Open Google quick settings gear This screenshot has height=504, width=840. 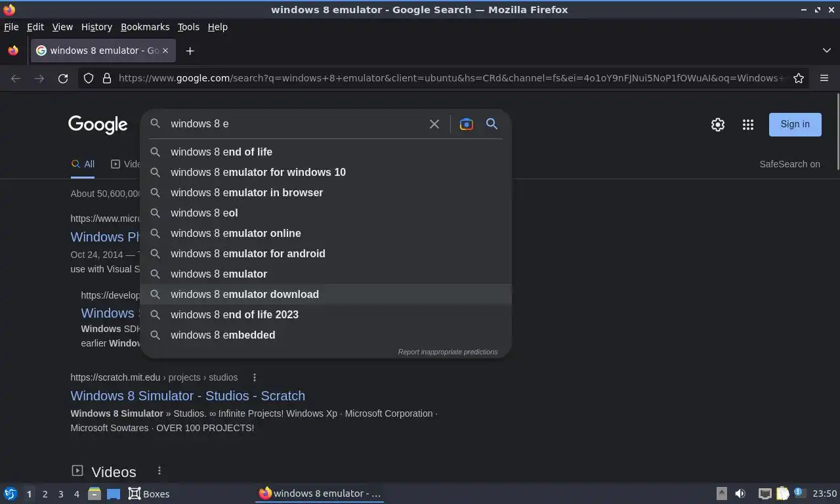[718, 124]
